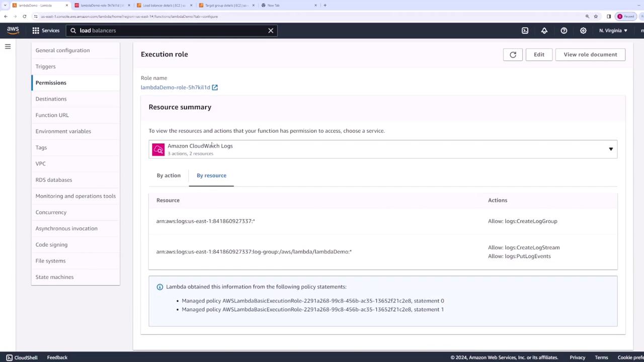Open General configuration in the side menu
Viewport: 644px width, 362px height.
(62, 50)
